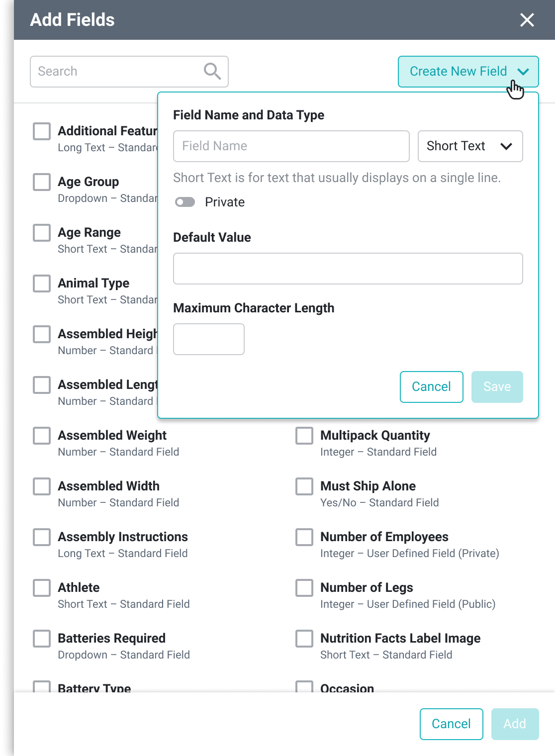Toggle the Private switch on
Image resolution: width=555 pixels, height=756 pixels.
click(x=185, y=202)
